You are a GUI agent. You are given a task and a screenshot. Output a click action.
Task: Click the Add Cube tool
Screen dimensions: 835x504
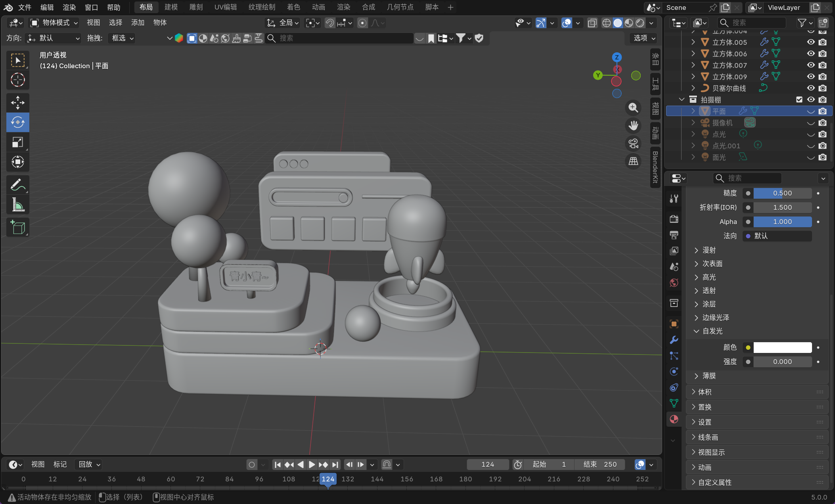point(17,228)
